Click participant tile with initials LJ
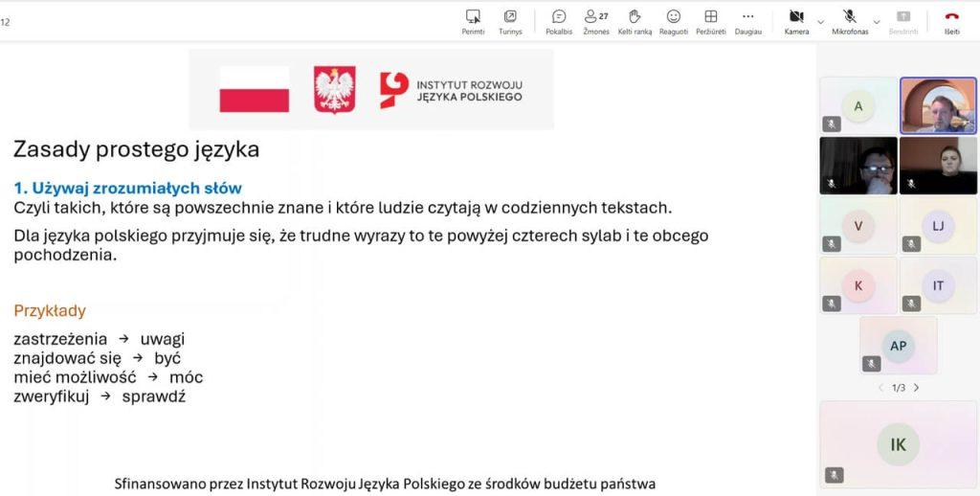 coord(938,226)
